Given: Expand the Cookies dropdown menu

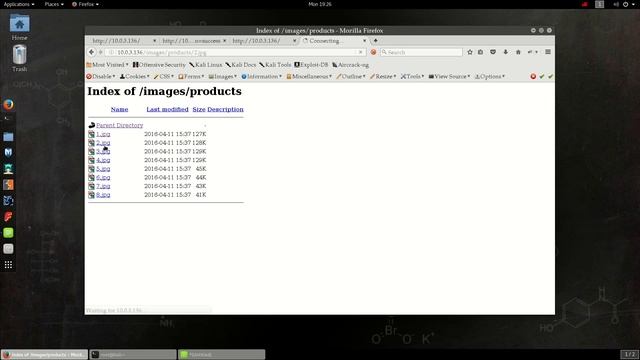Looking at the screenshot, I should click(x=134, y=77).
